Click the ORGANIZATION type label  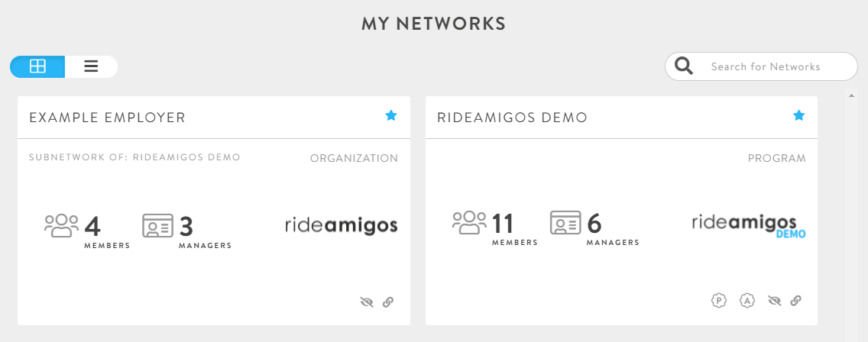(354, 158)
